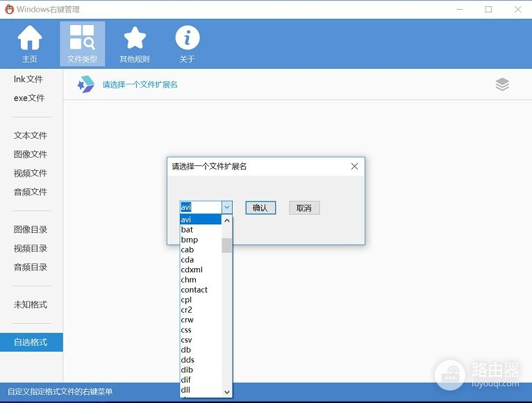This screenshot has height=403, width=532.
Task: Select lnk文件 in the sidebar
Action: pyautogui.click(x=28, y=79)
